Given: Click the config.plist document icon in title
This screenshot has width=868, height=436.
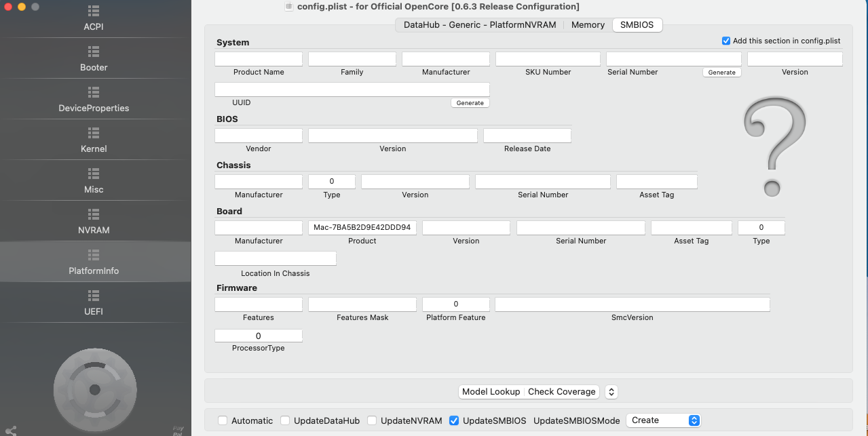Looking at the screenshot, I should pos(289,6).
